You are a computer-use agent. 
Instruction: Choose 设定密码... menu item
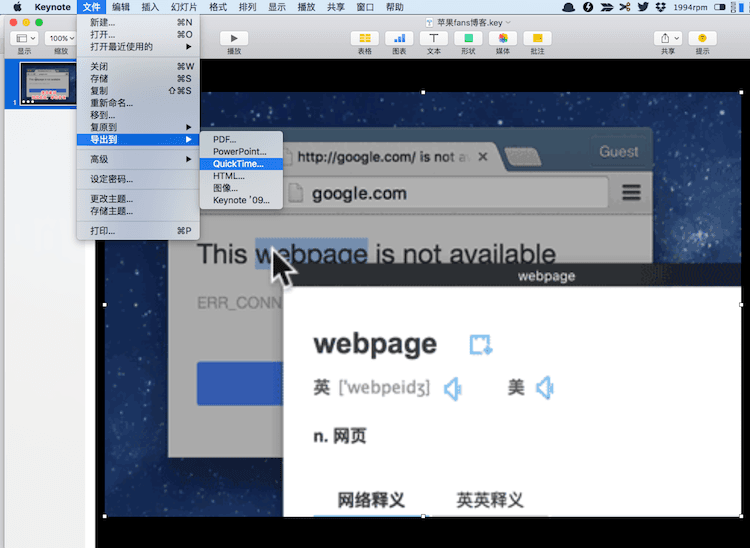click(138, 179)
